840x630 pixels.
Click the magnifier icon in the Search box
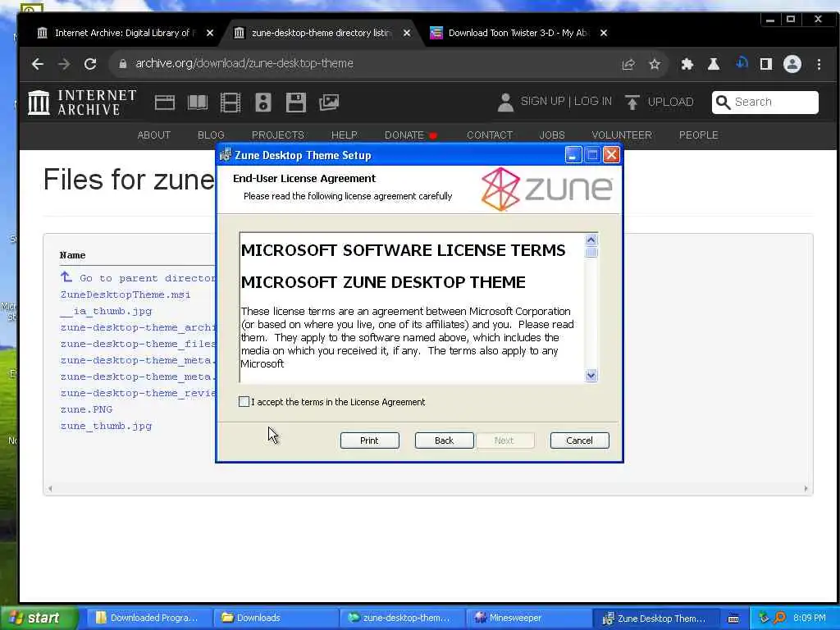pos(723,103)
